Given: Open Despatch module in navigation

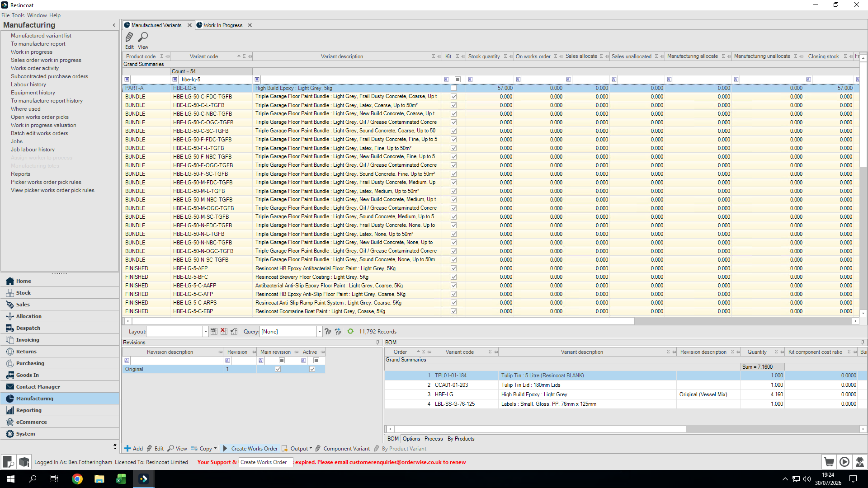Looking at the screenshot, I should point(60,328).
